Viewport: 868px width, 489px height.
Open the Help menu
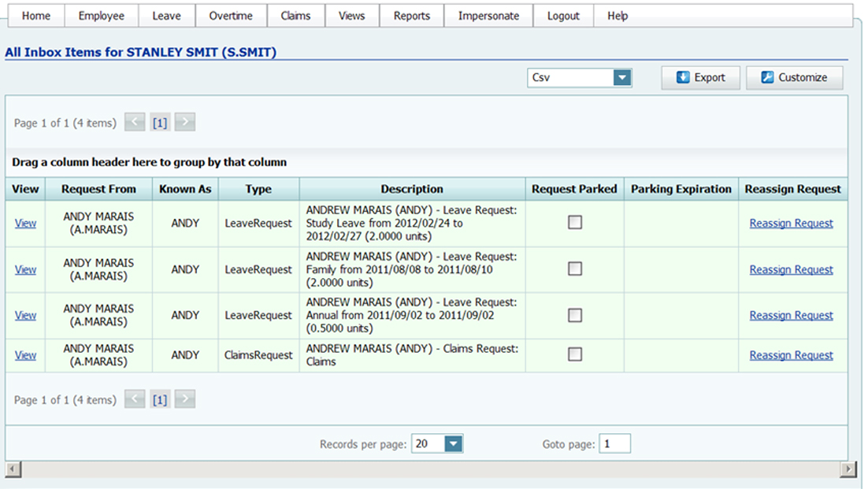617,15
